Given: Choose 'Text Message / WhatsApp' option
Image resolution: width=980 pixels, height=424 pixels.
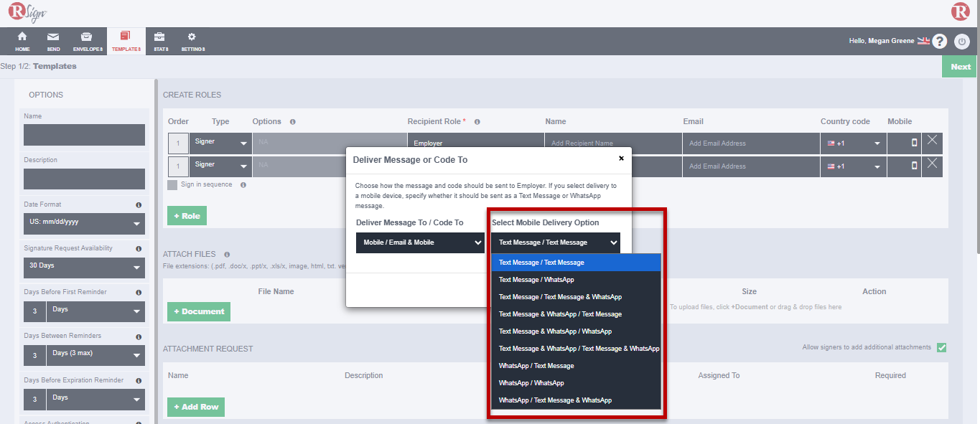Looking at the screenshot, I should [x=536, y=280].
